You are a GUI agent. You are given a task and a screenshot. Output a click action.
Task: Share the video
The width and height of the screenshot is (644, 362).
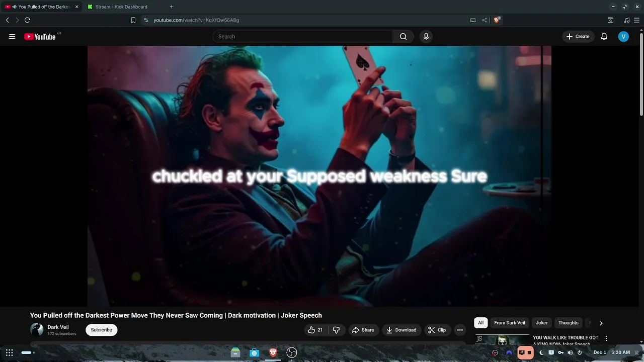pos(363,330)
